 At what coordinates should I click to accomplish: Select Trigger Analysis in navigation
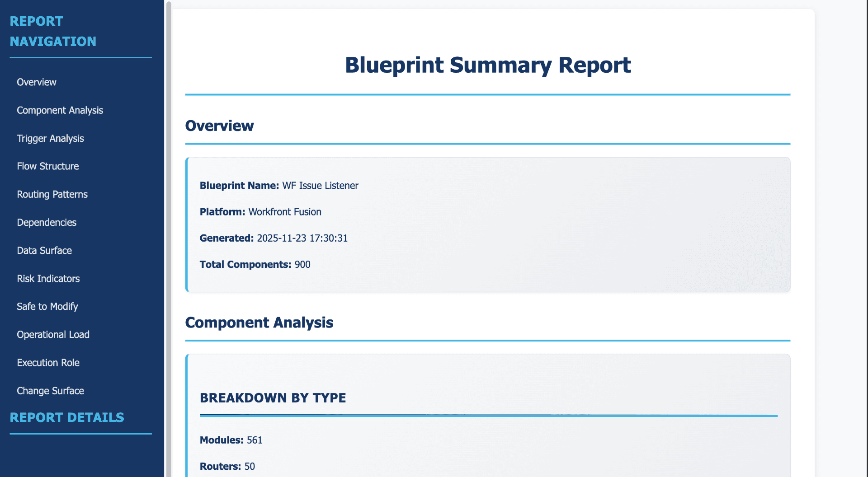coord(50,139)
